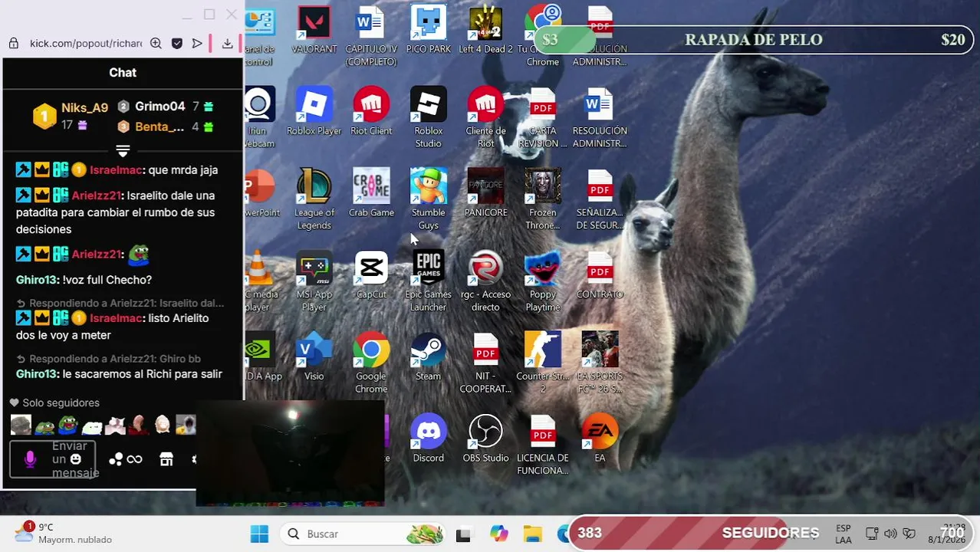Click the taskbar Buscar search box
Viewport: 980px width, 552px height.
coord(363,534)
